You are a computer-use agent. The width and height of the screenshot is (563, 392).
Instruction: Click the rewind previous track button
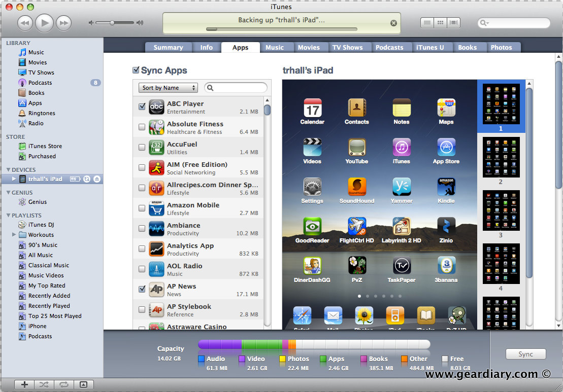[25, 23]
